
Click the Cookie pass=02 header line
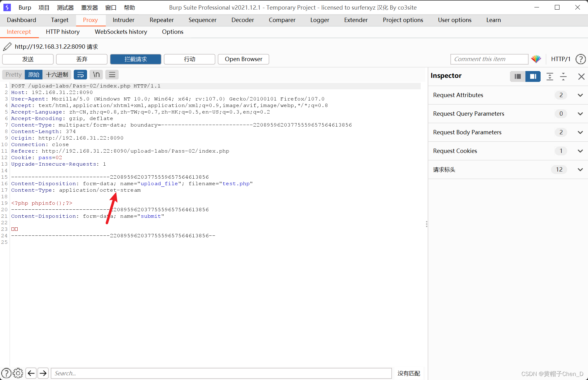(x=37, y=157)
